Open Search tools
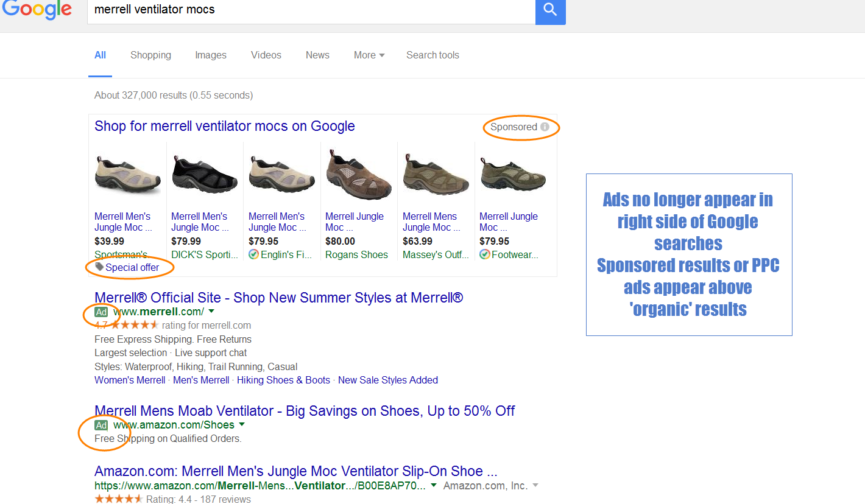Image resolution: width=865 pixels, height=504 pixels. pos(432,55)
